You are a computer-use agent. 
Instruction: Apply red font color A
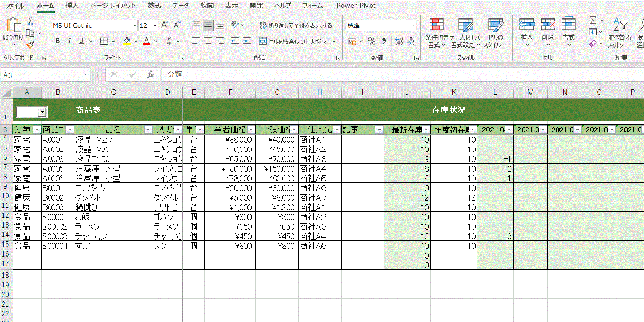[x=147, y=41]
